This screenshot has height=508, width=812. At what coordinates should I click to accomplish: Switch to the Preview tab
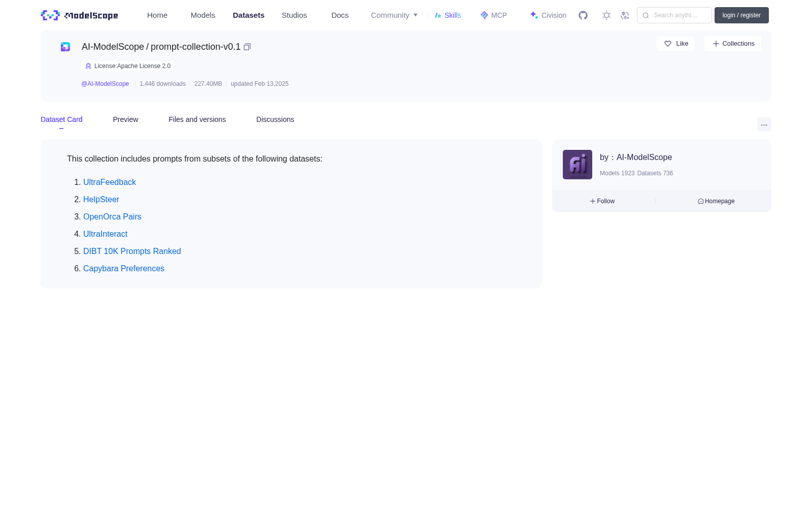[x=125, y=119]
